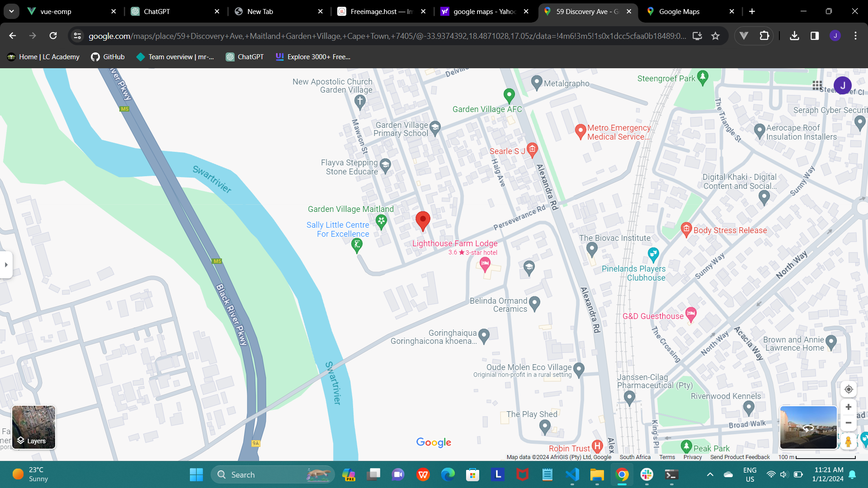
Task: Click the Lighthouse Farm Lodge hotel pin
Action: (485, 264)
